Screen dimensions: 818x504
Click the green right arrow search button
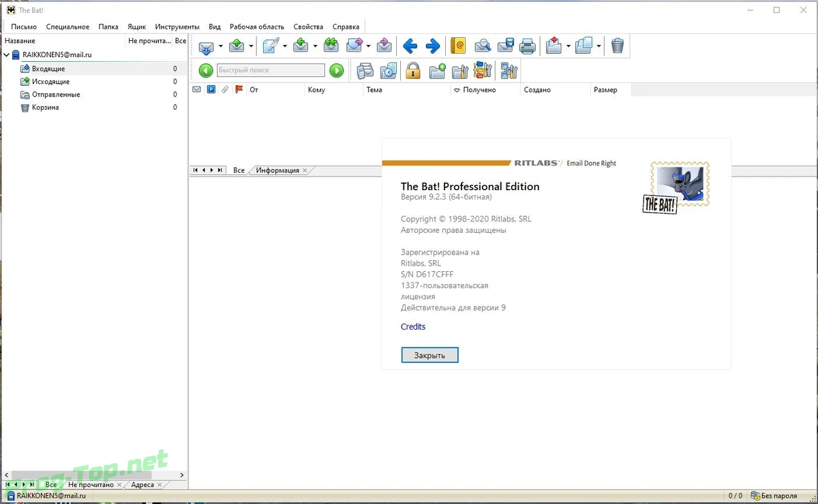tap(337, 70)
